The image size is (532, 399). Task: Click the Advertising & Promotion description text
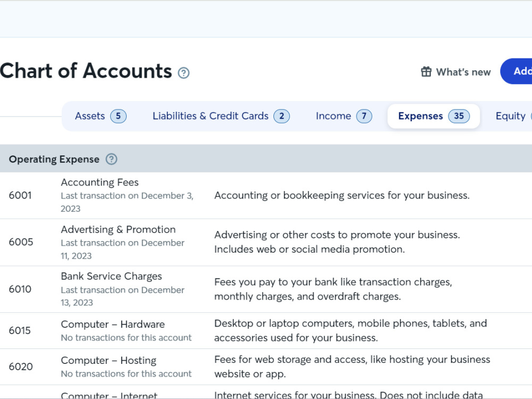tap(337, 242)
